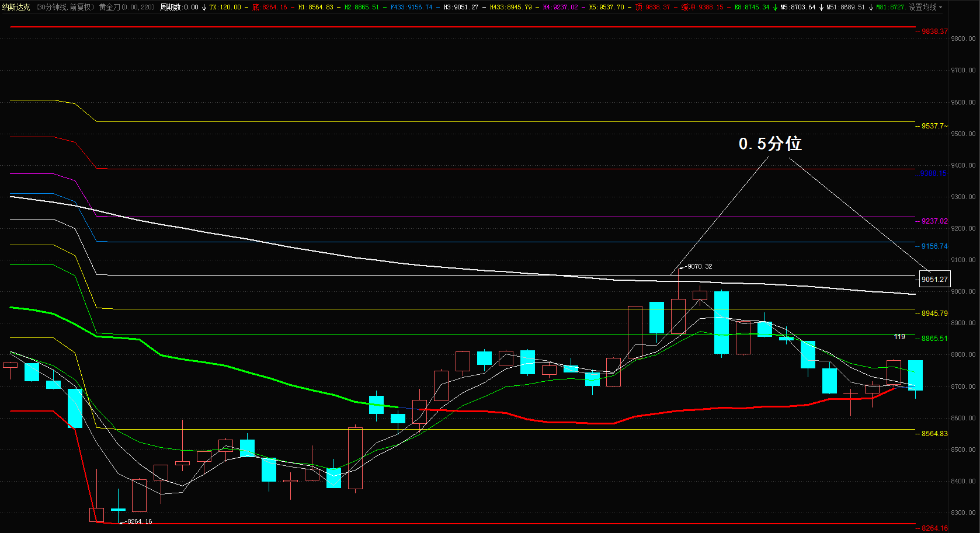Screen dimensions: 980x533
Task: Click the 周期数:0.00 value
Action: point(179,7)
